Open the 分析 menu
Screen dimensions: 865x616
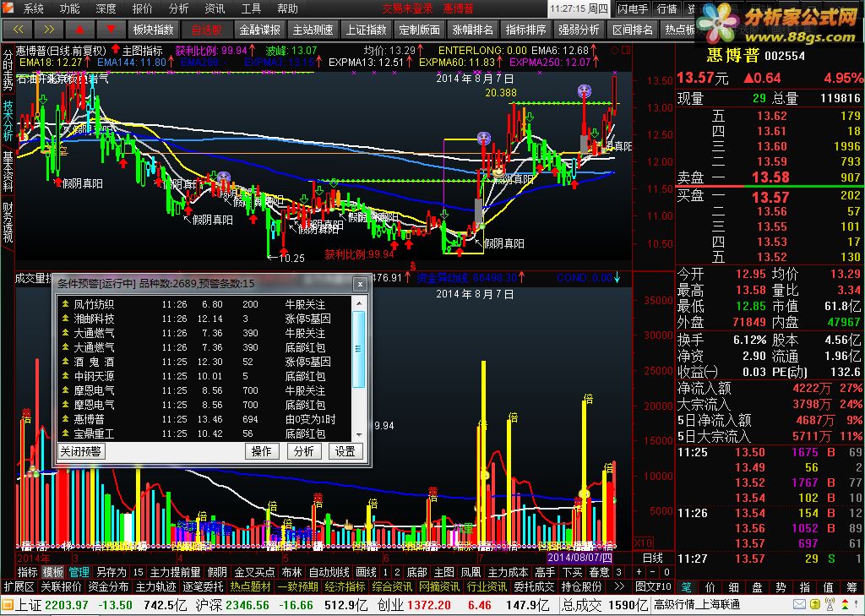pyautogui.click(x=179, y=8)
